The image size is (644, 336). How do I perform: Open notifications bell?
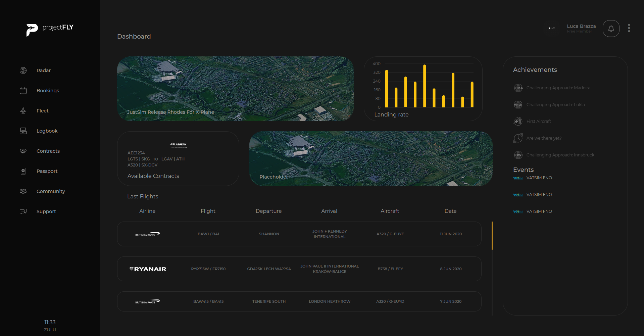point(611,29)
